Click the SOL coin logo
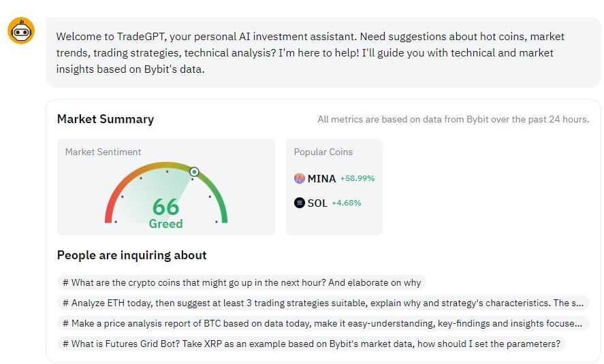Screen dimensions: 604x364 (x=300, y=203)
